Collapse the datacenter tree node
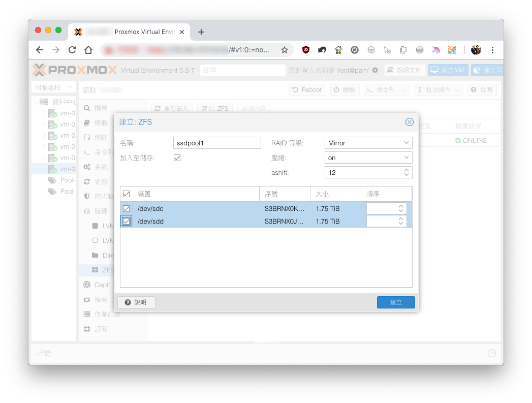This screenshot has width=532, height=403. pyautogui.click(x=36, y=102)
